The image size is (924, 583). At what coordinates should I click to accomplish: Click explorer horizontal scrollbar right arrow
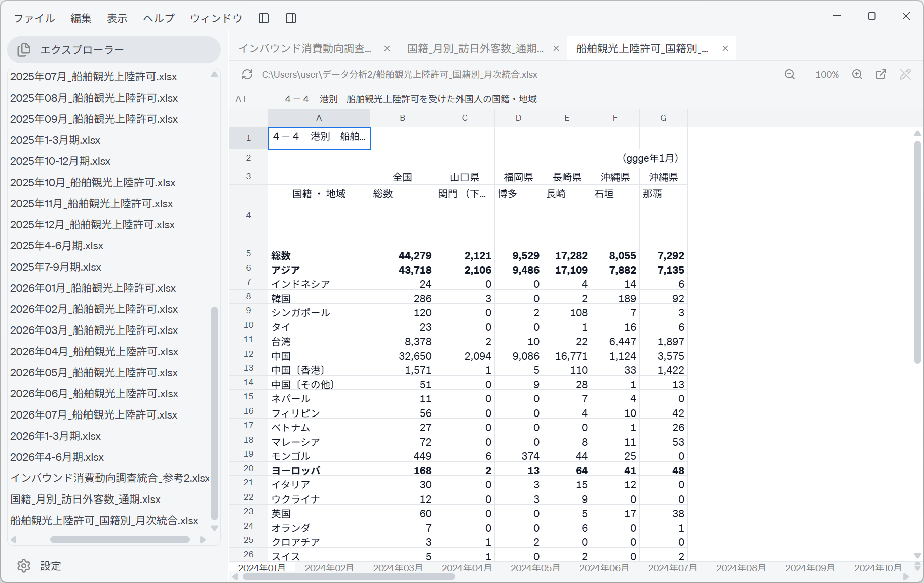click(x=203, y=540)
